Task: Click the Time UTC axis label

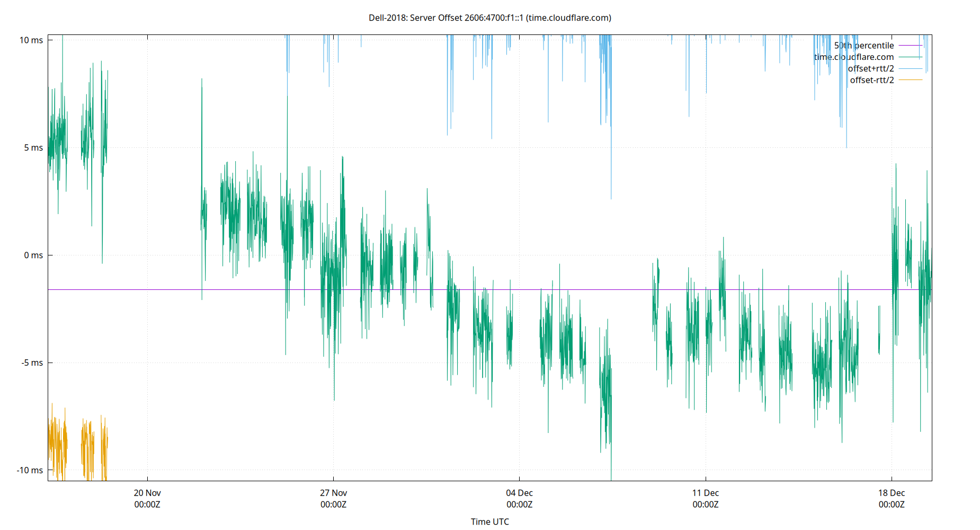Action: (490, 522)
